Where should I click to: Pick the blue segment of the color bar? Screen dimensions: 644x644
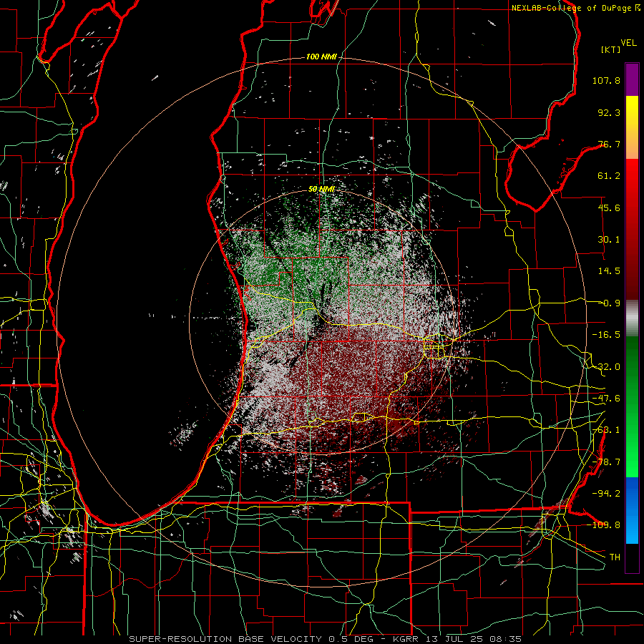click(x=632, y=510)
